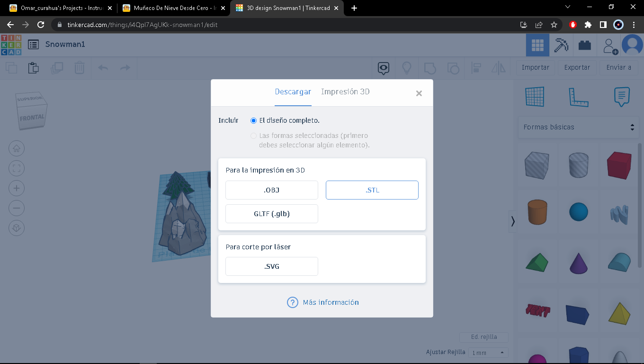Click the fit-all-in-view icon
The image size is (644, 364).
pyautogui.click(x=17, y=168)
